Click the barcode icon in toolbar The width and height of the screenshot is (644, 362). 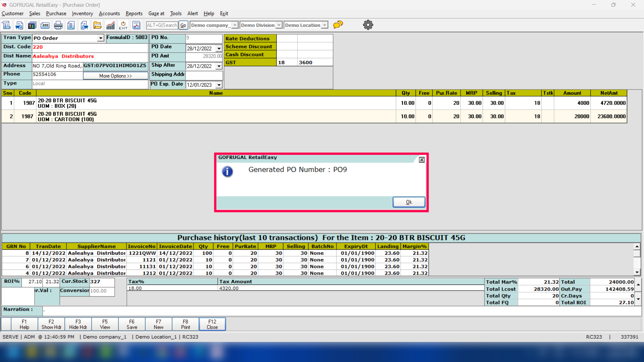click(x=45, y=25)
